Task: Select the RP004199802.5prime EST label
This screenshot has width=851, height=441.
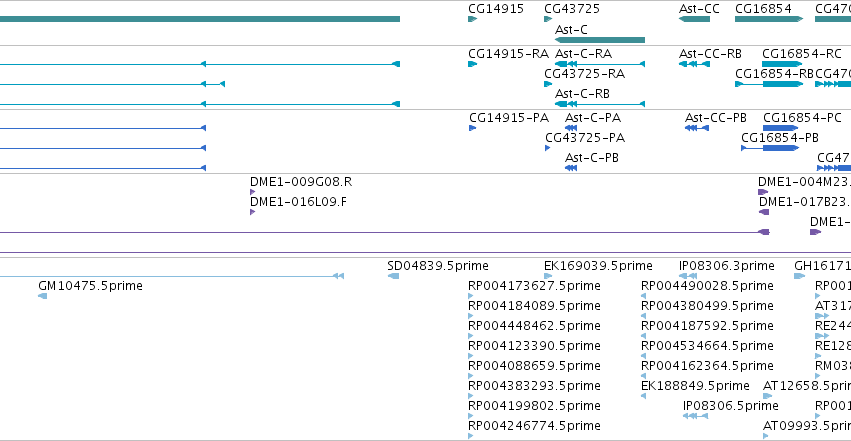Action: pyautogui.click(x=535, y=406)
